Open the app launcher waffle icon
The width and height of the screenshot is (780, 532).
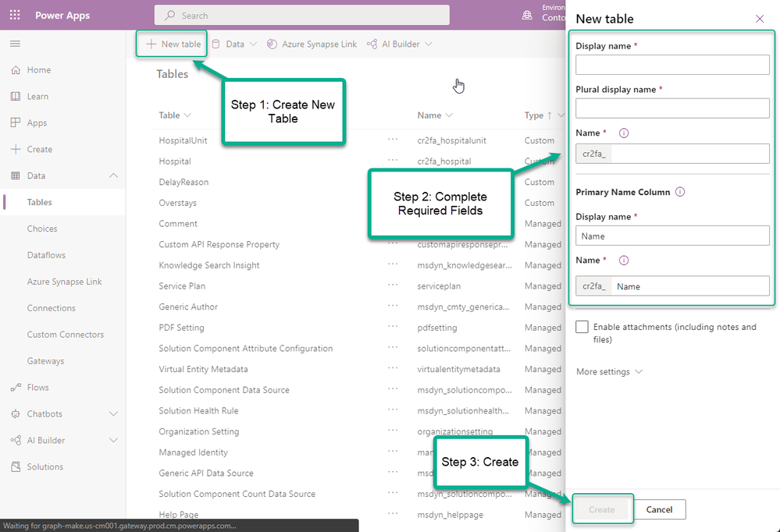[15, 15]
